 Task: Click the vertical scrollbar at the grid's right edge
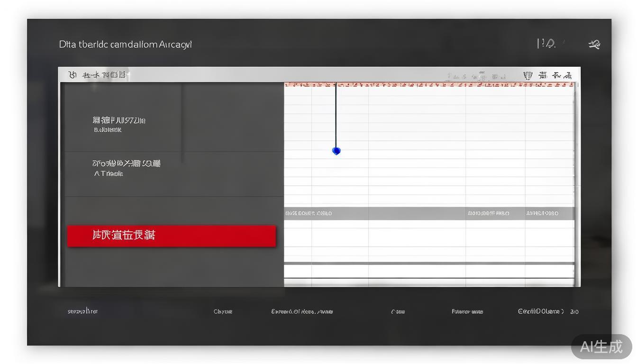pyautogui.click(x=576, y=185)
